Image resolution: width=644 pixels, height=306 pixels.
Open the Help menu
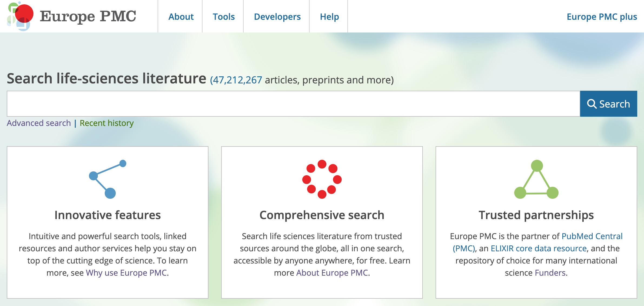pos(329,17)
